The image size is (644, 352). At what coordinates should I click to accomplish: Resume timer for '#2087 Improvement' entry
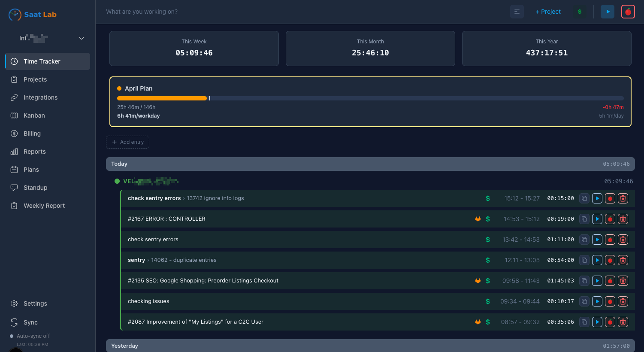[597, 322]
